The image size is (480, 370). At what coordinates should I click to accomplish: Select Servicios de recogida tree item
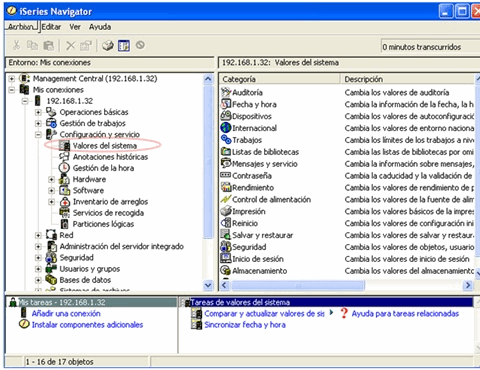pos(108,213)
